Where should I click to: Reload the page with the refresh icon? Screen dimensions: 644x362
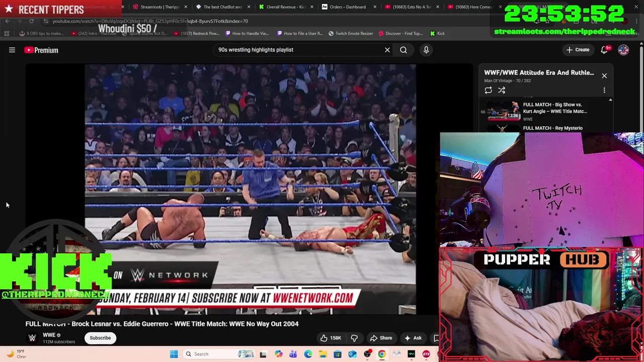pyautogui.click(x=31, y=21)
